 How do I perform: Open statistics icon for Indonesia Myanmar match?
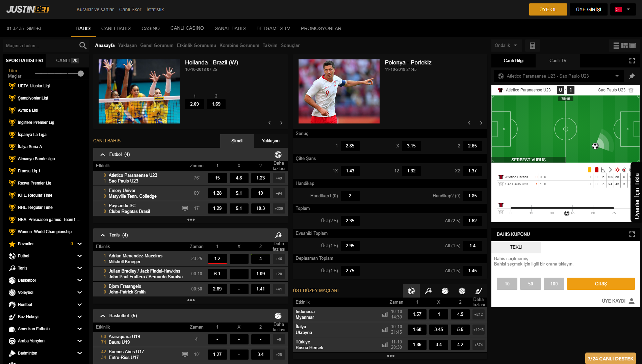[384, 314]
